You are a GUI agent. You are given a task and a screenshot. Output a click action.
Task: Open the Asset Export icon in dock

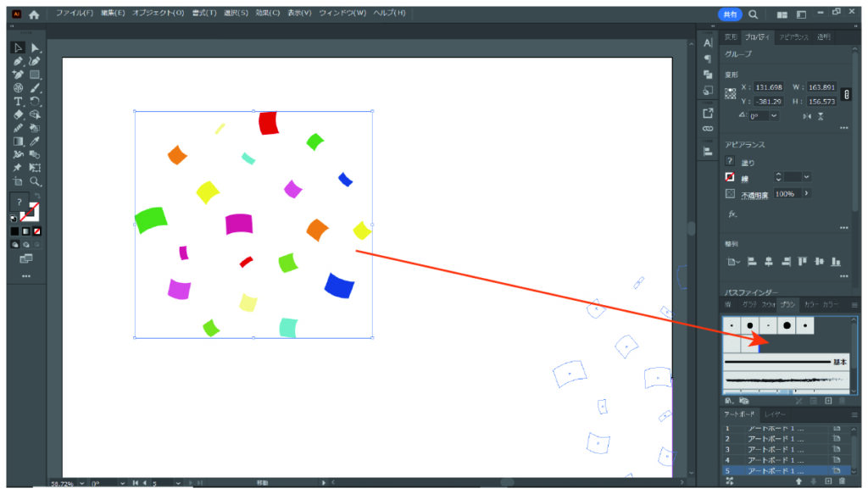[708, 113]
